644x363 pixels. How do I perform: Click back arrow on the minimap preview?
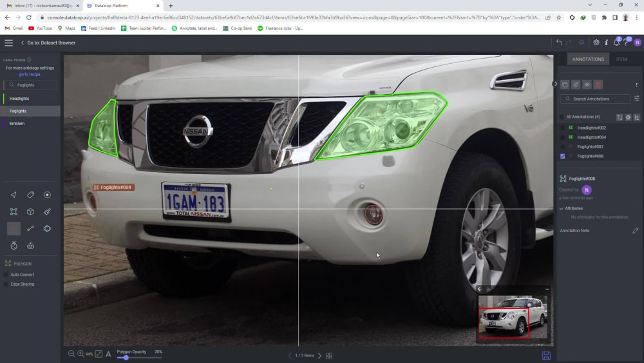click(x=480, y=289)
